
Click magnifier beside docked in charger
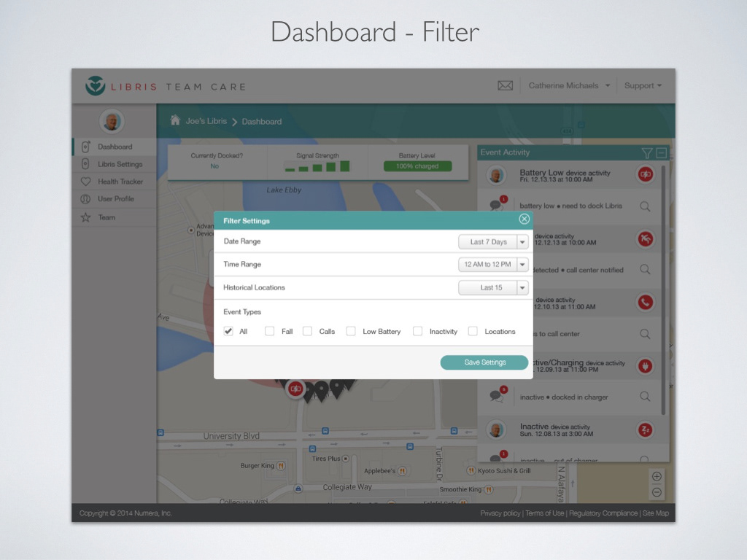[645, 396]
